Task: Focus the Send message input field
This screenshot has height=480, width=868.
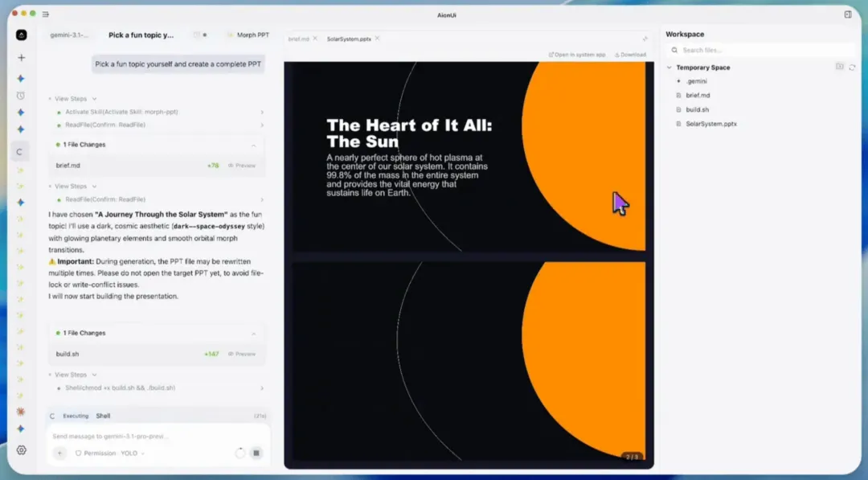Action: (x=158, y=437)
